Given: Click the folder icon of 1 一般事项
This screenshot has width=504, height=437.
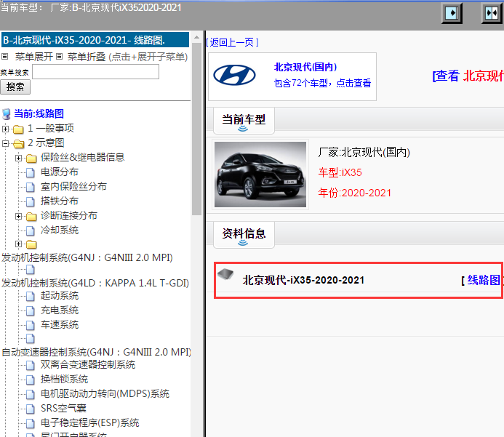Looking at the screenshot, I should pos(18,129).
